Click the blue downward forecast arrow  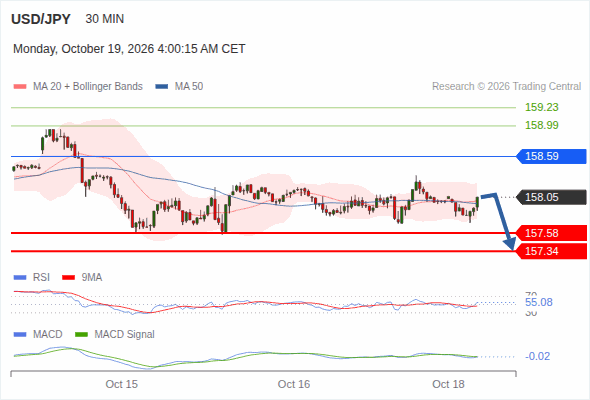coord(499,221)
